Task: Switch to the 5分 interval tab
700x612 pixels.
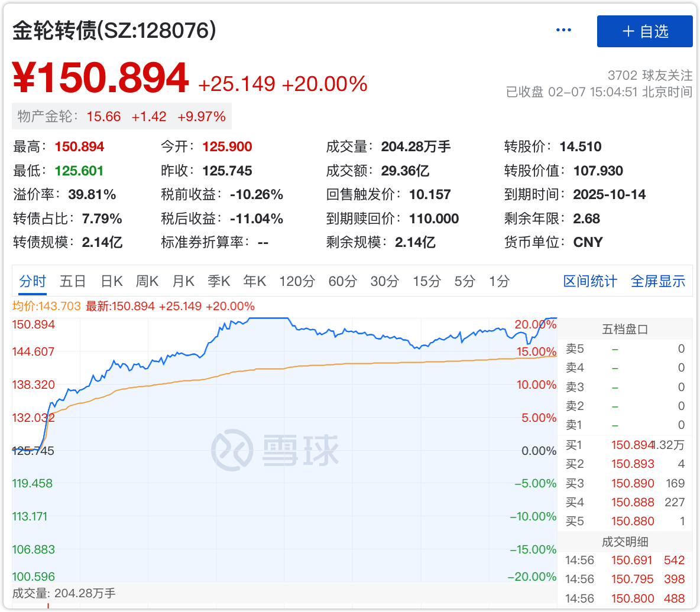Action: pyautogui.click(x=465, y=282)
